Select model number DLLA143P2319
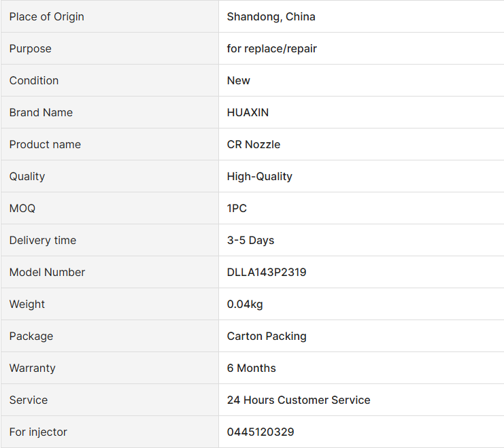The image size is (504, 448). tap(267, 272)
